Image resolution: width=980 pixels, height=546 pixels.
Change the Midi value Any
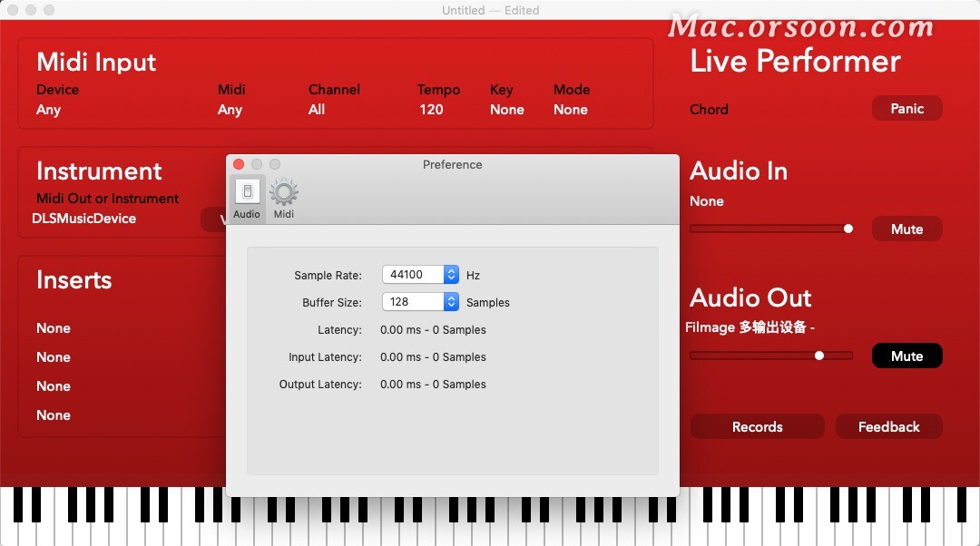click(230, 110)
